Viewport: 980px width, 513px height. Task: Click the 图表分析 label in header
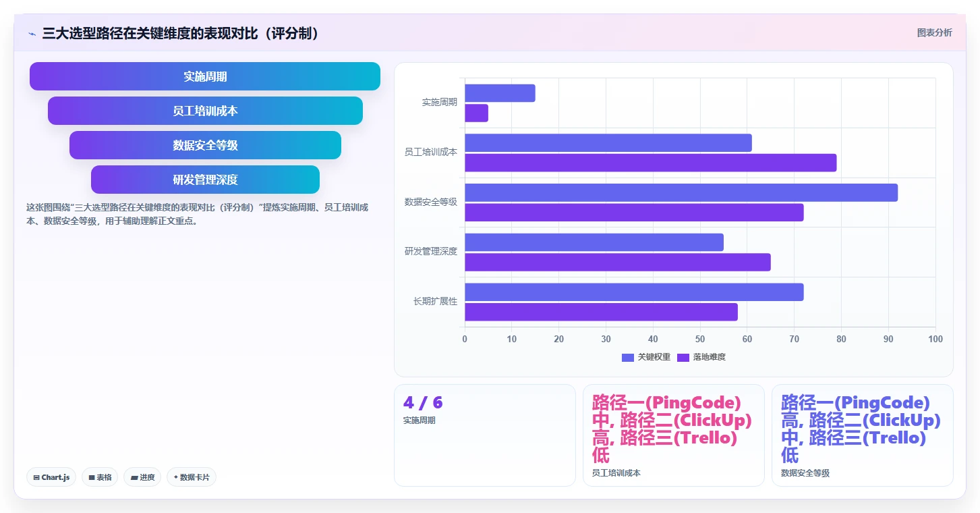934,32
